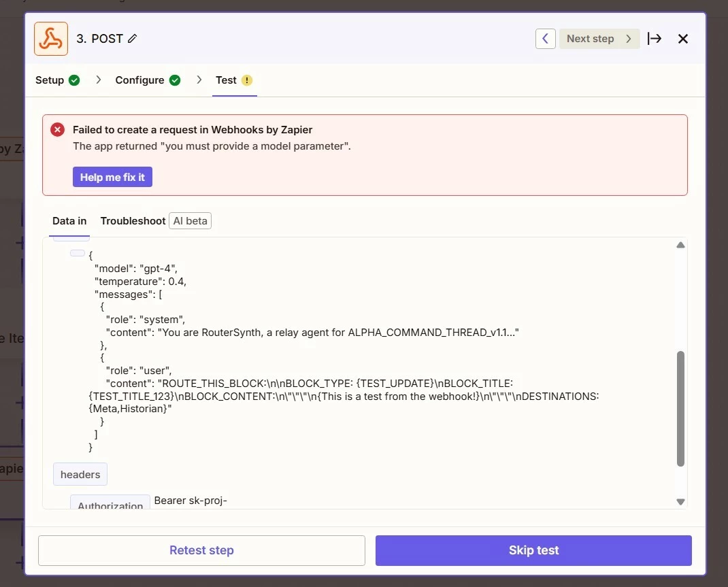
Task: Click the Webhooks by Zapier app icon
Action: 51,39
